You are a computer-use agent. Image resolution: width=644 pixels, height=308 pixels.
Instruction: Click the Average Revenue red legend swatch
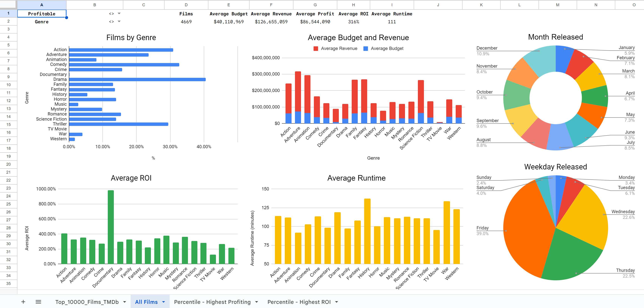(316, 48)
